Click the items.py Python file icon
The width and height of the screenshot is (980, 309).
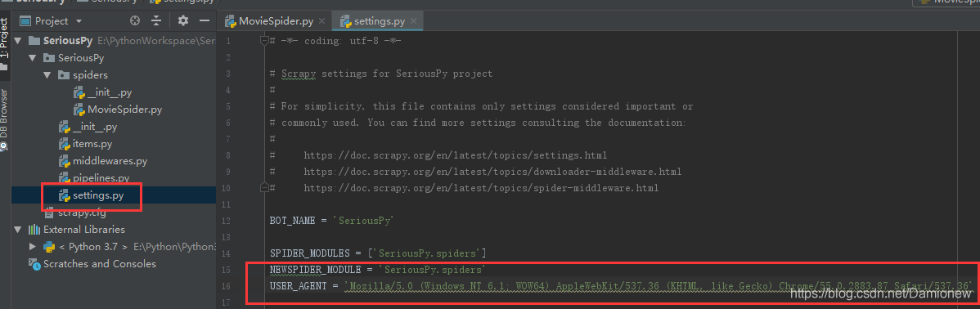tap(64, 144)
